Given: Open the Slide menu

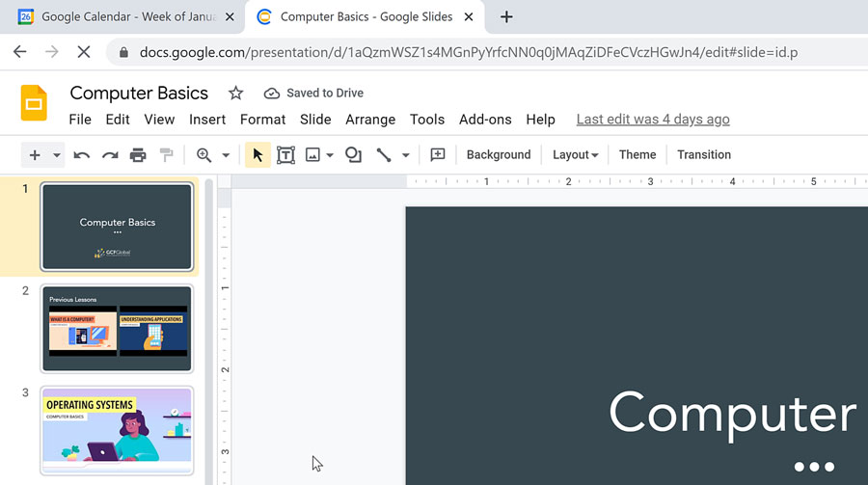Looking at the screenshot, I should 315,120.
